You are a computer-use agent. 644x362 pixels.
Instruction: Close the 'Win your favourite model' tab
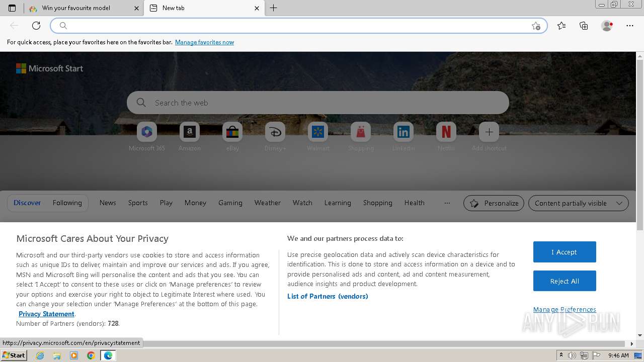[x=136, y=8]
